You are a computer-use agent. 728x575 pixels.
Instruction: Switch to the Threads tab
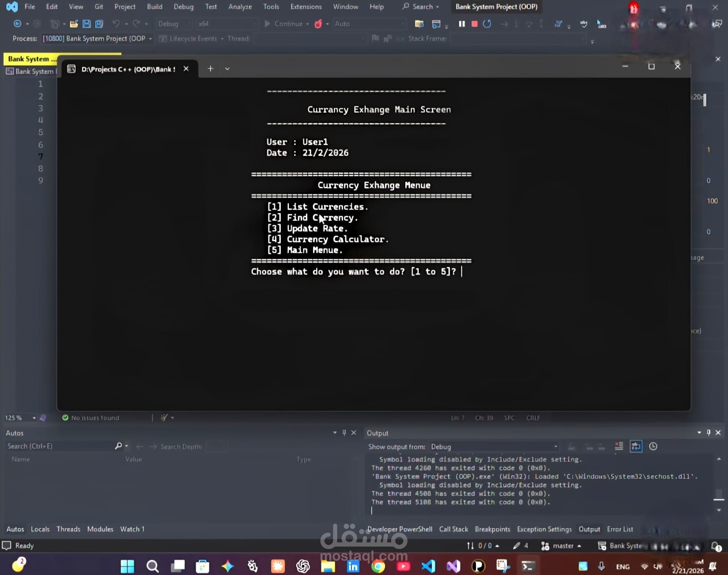(x=68, y=529)
